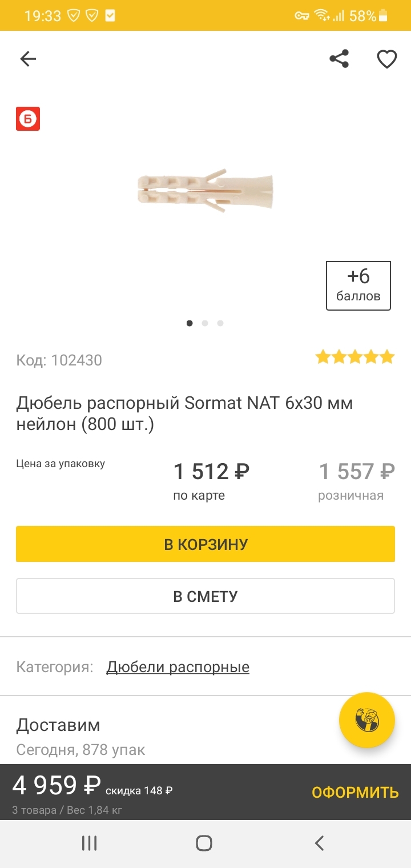This screenshot has width=411, height=868.
Task: Tap the five-star rating
Action: click(354, 357)
